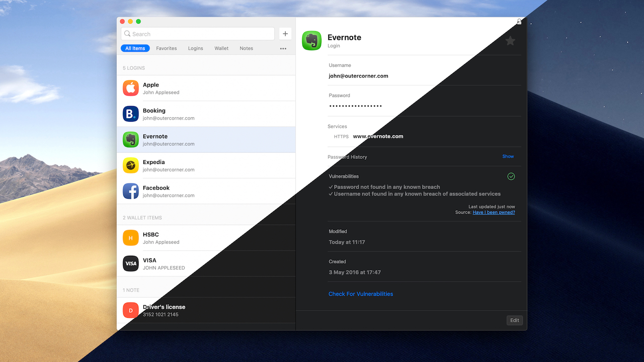The height and width of the screenshot is (362, 644).
Task: Switch to the Logins tab
Action: [195, 49]
